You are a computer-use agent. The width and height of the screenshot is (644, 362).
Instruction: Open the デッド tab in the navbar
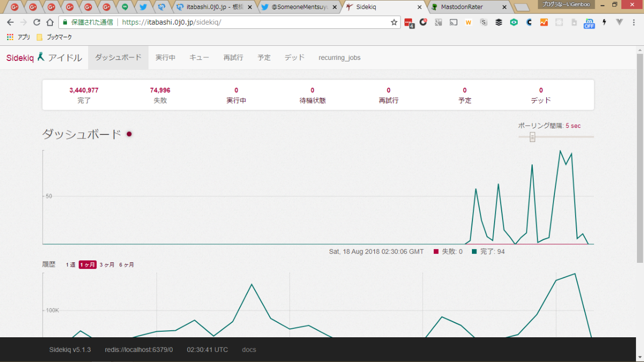(294, 58)
